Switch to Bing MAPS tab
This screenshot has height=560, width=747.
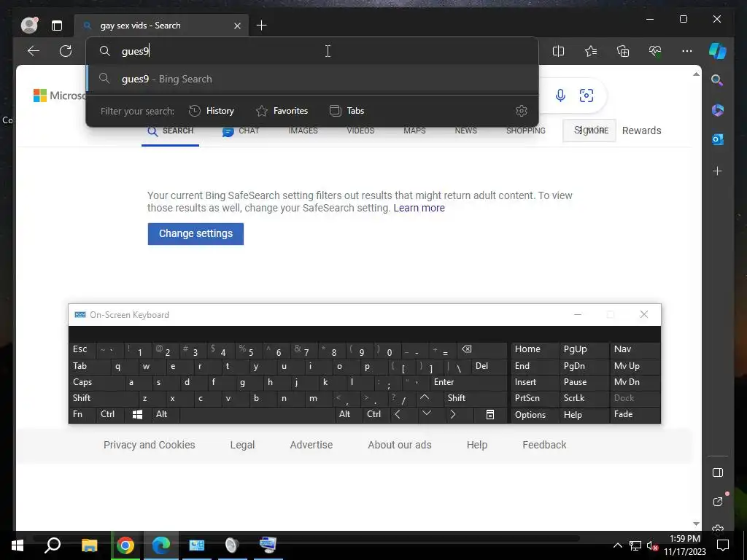[x=414, y=131]
